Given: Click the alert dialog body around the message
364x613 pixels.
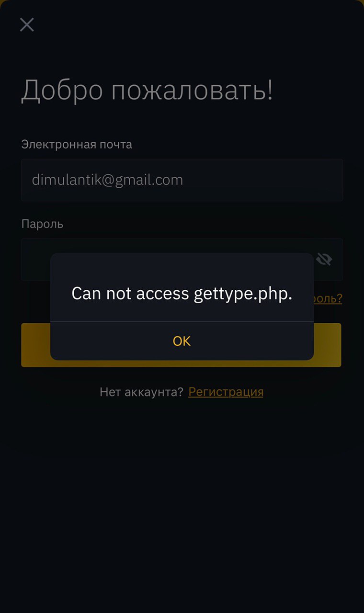Looking at the screenshot, I should click(182, 287).
